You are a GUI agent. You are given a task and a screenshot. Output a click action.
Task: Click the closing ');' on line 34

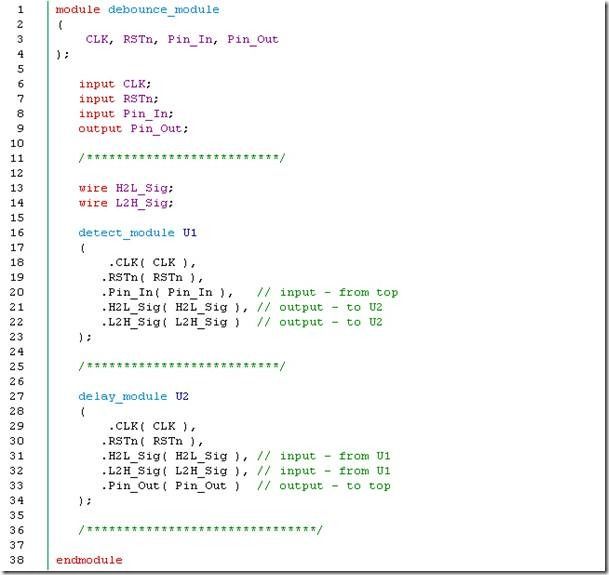coord(85,500)
